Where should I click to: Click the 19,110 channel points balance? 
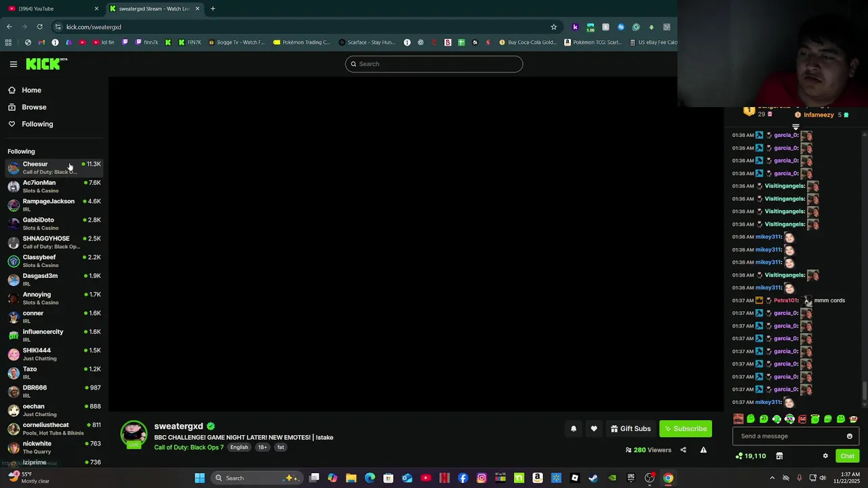click(750, 456)
